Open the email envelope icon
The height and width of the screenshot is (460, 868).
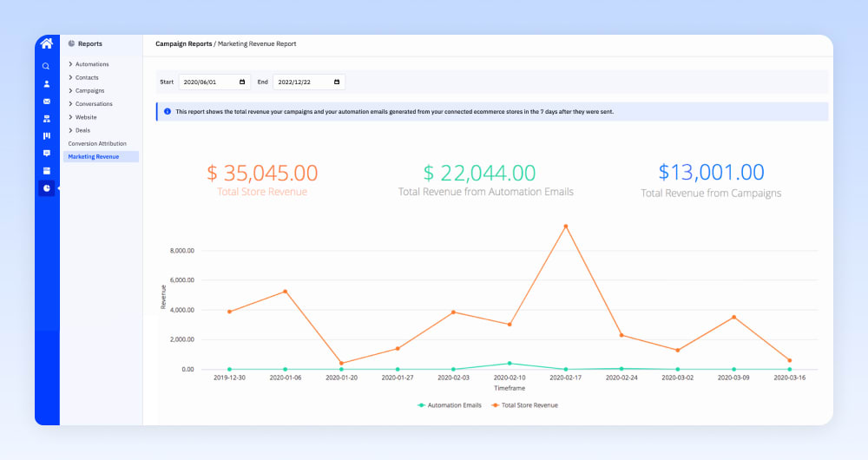click(47, 102)
